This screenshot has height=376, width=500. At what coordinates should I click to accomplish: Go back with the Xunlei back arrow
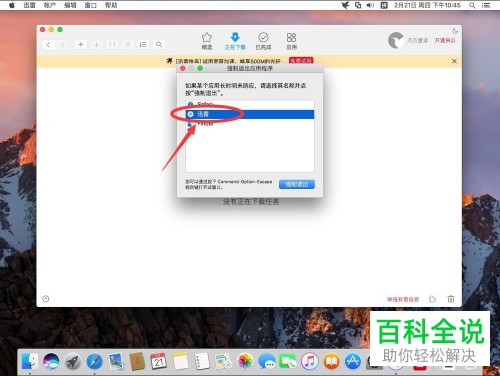(49, 45)
